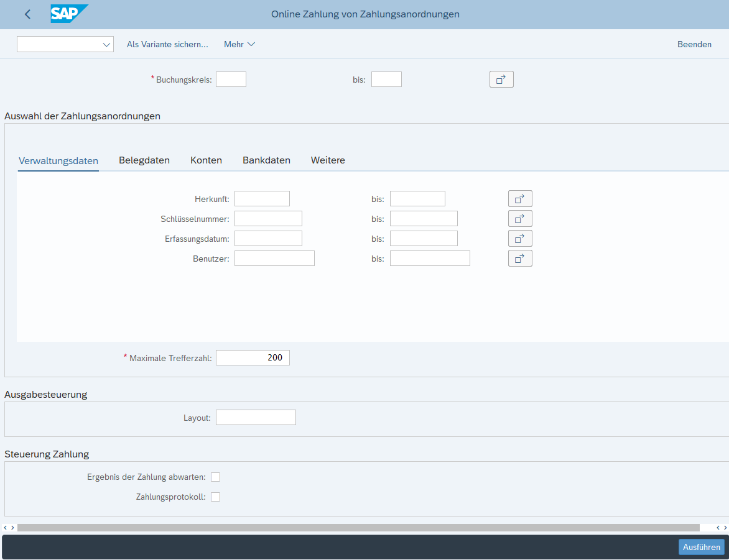Open multiple selection for Benutzer

[x=520, y=259]
